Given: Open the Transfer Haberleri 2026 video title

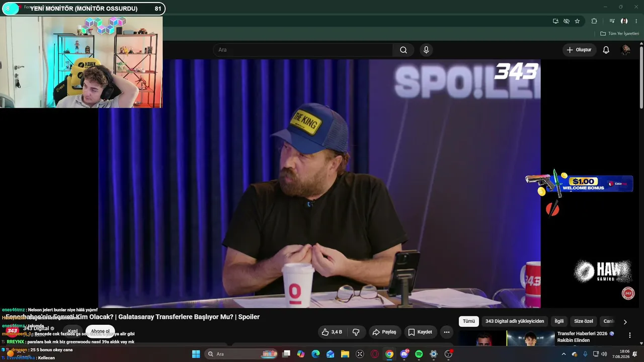Looking at the screenshot, I should [586, 337].
